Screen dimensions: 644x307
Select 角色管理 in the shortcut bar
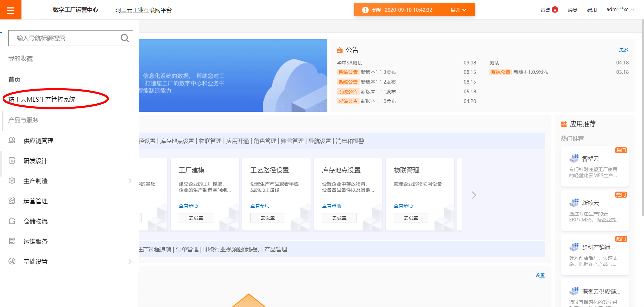pyautogui.click(x=265, y=141)
